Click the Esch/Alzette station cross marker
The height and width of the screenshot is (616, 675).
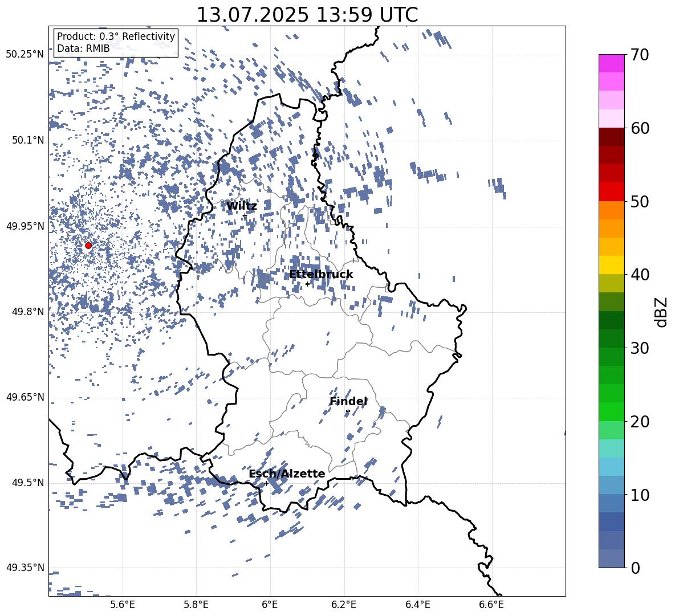pos(266,483)
